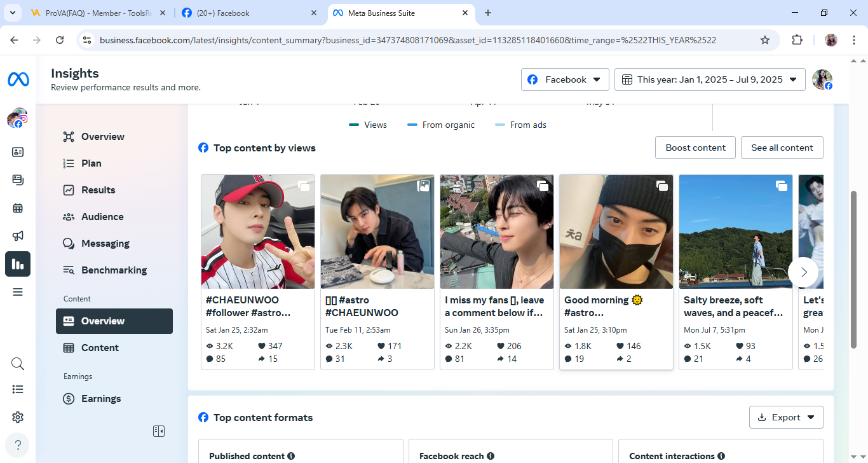Open the Messaging section
This screenshot has width=868, height=463.
(114, 244)
